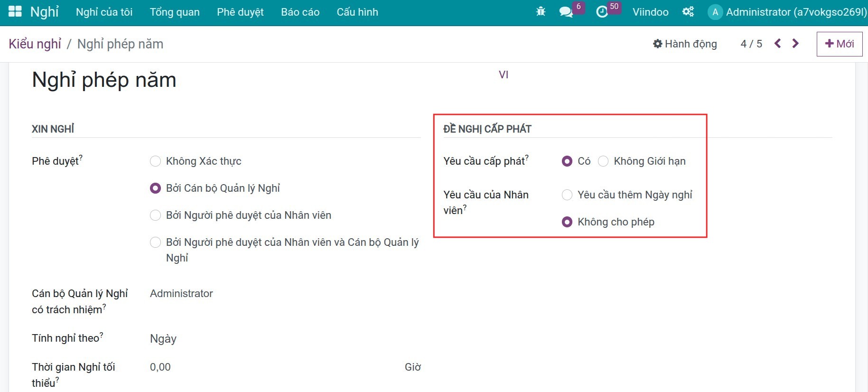Select the Không Xác thực radio option
868x392 pixels.
[155, 161]
